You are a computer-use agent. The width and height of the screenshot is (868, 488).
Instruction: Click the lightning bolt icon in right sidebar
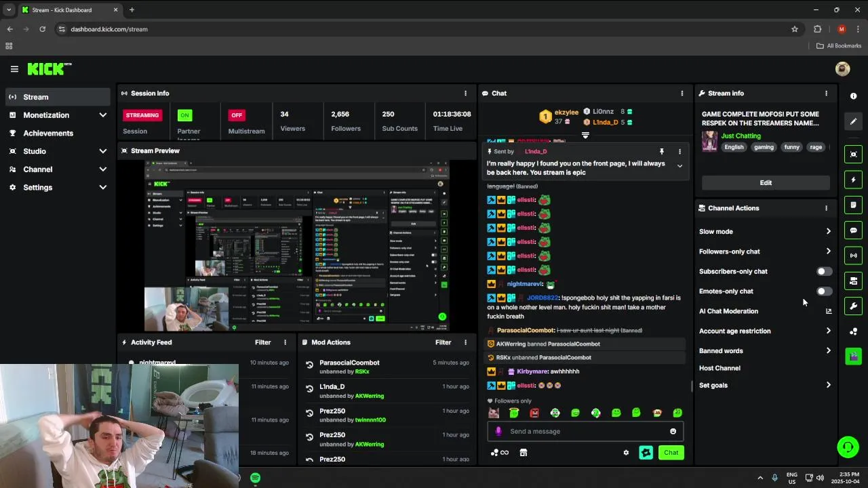tap(854, 180)
